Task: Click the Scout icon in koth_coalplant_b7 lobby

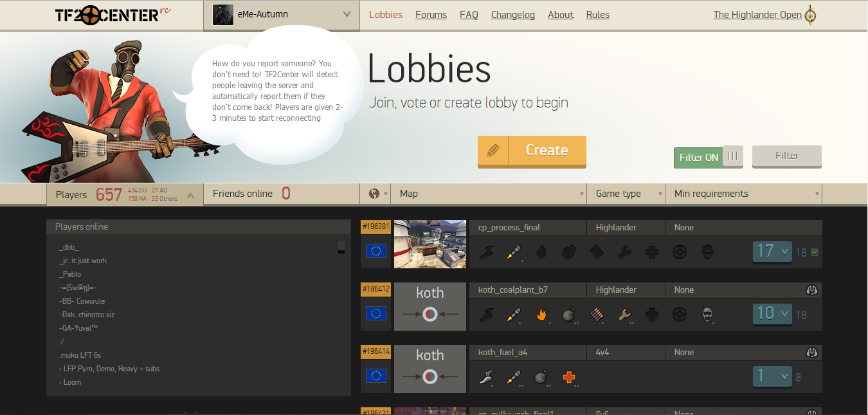Action: coord(486,315)
